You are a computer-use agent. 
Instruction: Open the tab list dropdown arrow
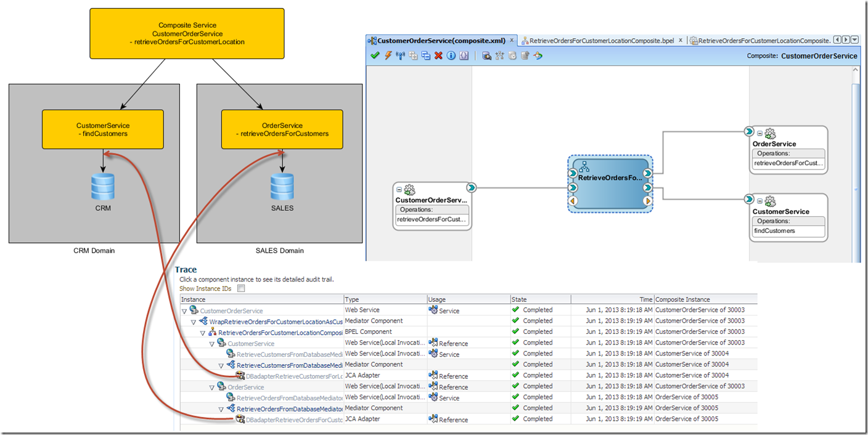(854, 40)
